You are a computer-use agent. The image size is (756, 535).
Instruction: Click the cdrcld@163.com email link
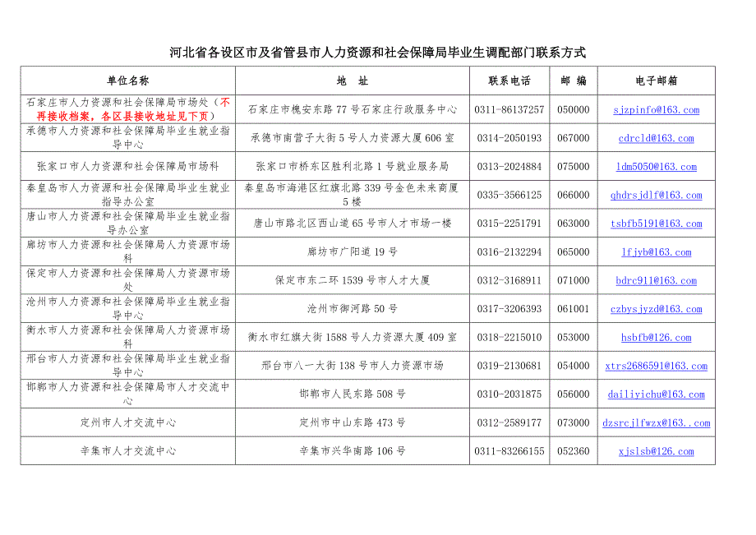click(656, 138)
